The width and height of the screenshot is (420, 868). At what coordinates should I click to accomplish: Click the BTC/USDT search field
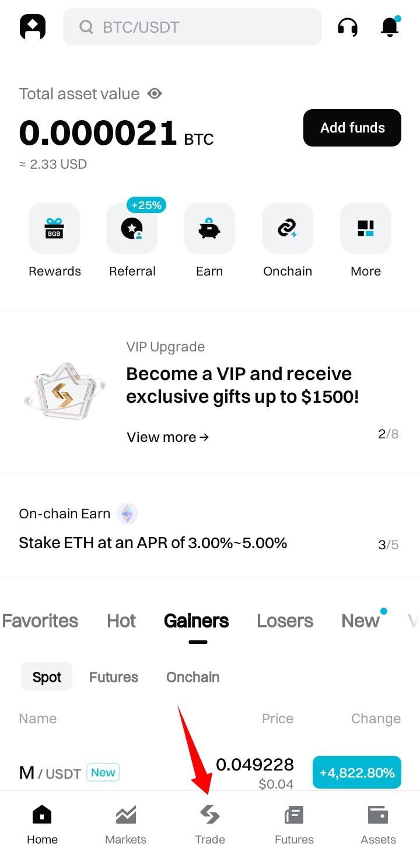[192, 27]
